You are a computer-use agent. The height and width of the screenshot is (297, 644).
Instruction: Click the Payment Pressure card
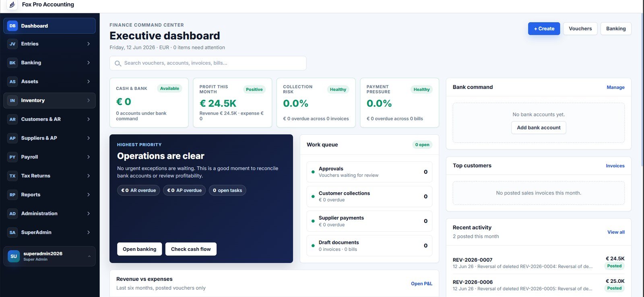[x=400, y=103]
